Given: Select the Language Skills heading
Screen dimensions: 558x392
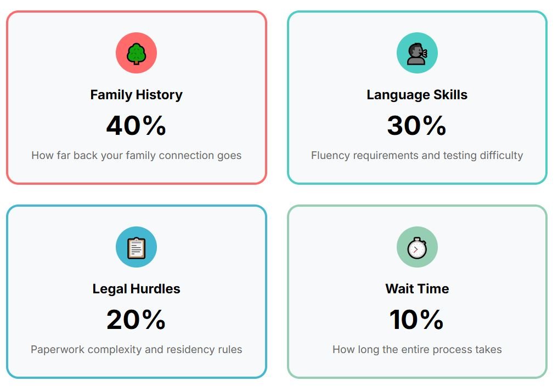Looking at the screenshot, I should (417, 95).
